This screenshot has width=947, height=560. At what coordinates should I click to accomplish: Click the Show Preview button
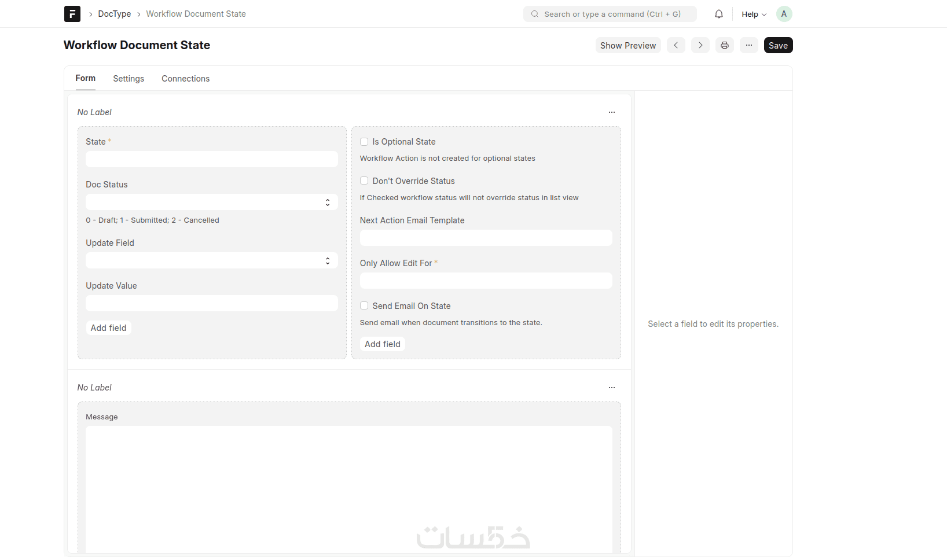coord(628,46)
